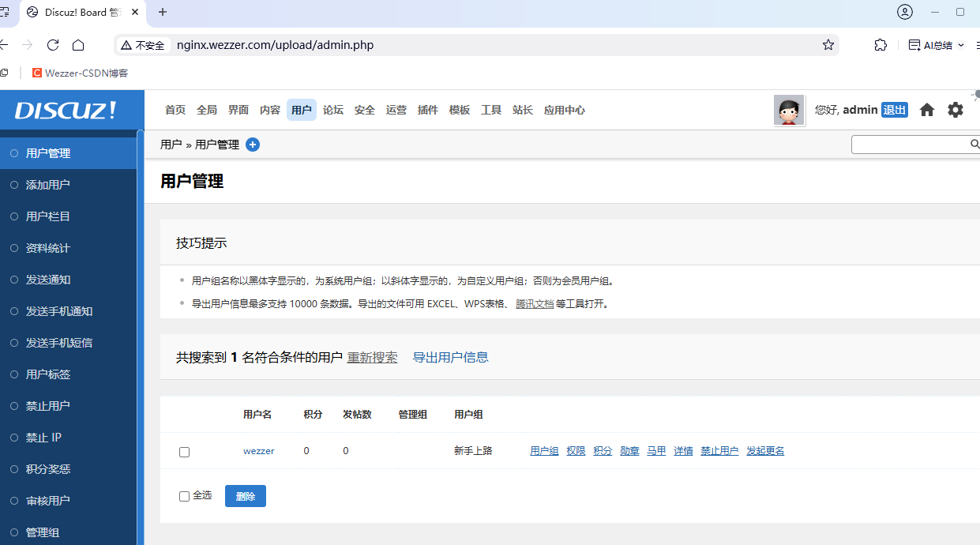The image size is (980, 545).
Task: Click the 导出用户信息 link
Action: 451,357
